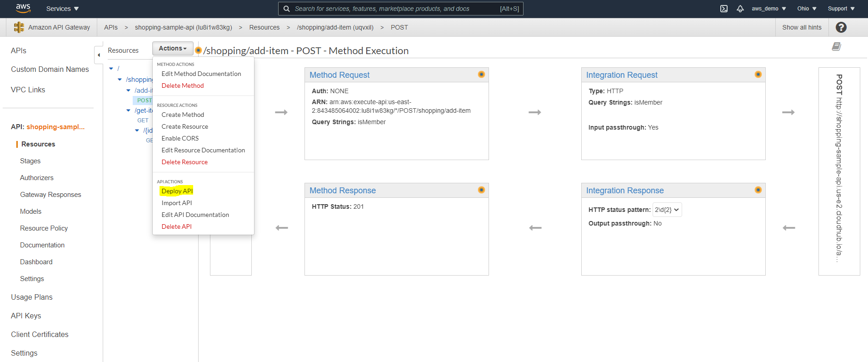Choose Edit Method Documentation from menu

click(201, 74)
